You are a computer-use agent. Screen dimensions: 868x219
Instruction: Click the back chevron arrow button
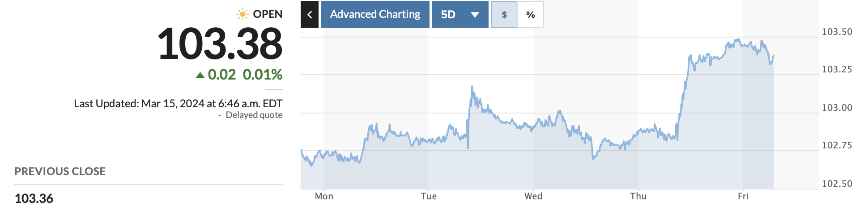(309, 14)
